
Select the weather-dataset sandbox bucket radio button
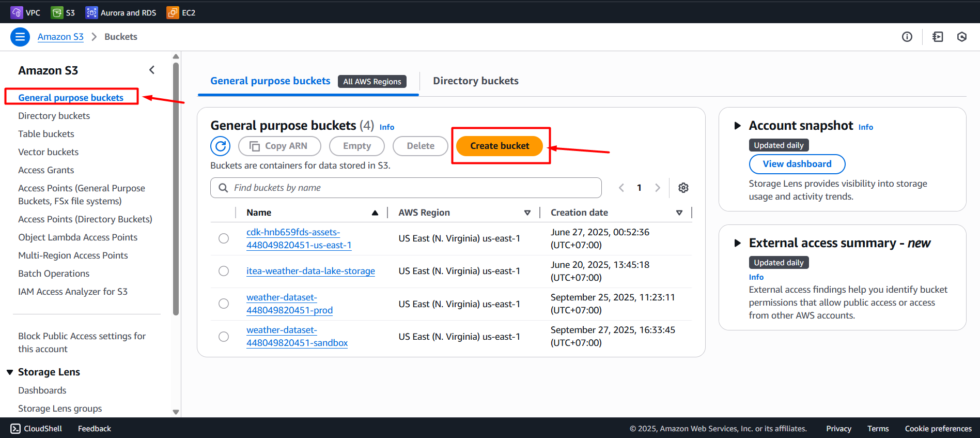tap(224, 337)
